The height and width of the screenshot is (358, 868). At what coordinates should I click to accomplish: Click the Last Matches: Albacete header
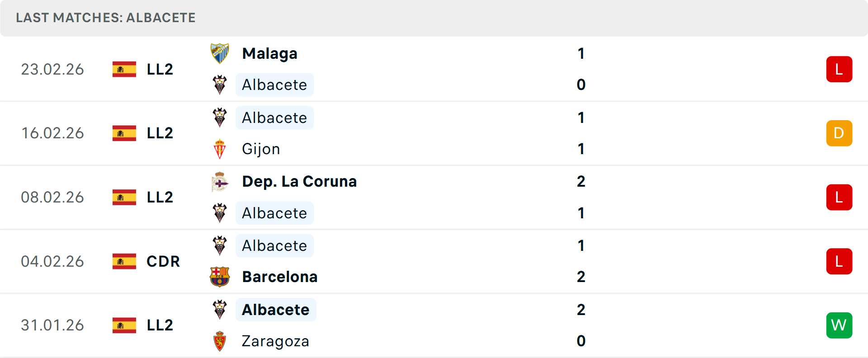click(106, 18)
